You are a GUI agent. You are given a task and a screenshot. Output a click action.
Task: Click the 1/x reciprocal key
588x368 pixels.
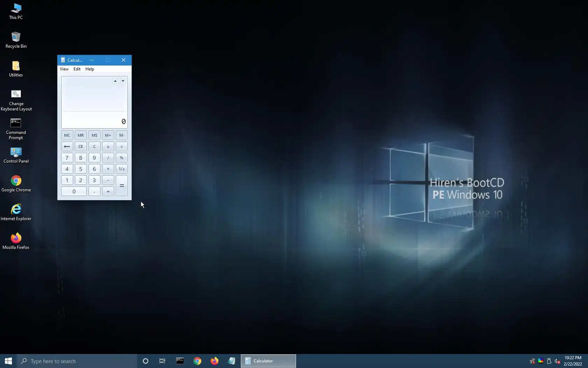click(x=121, y=169)
